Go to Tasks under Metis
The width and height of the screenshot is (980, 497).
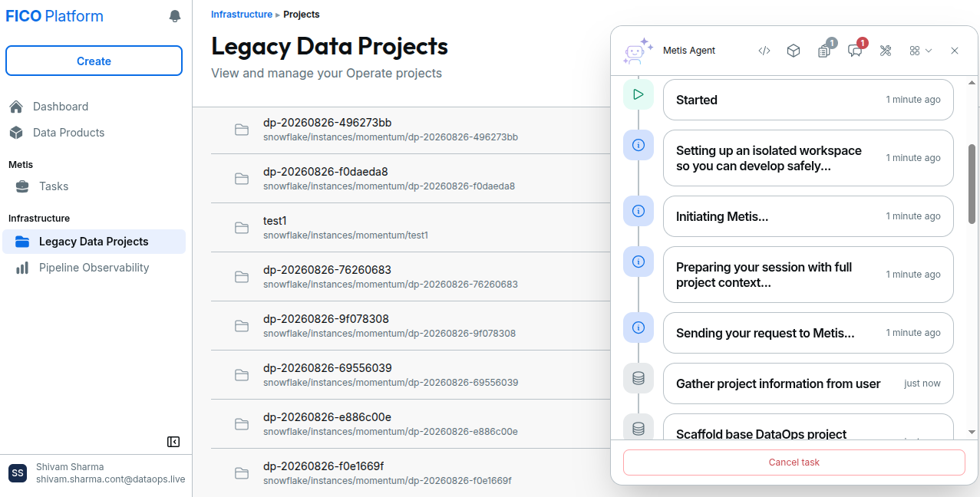[x=54, y=186]
